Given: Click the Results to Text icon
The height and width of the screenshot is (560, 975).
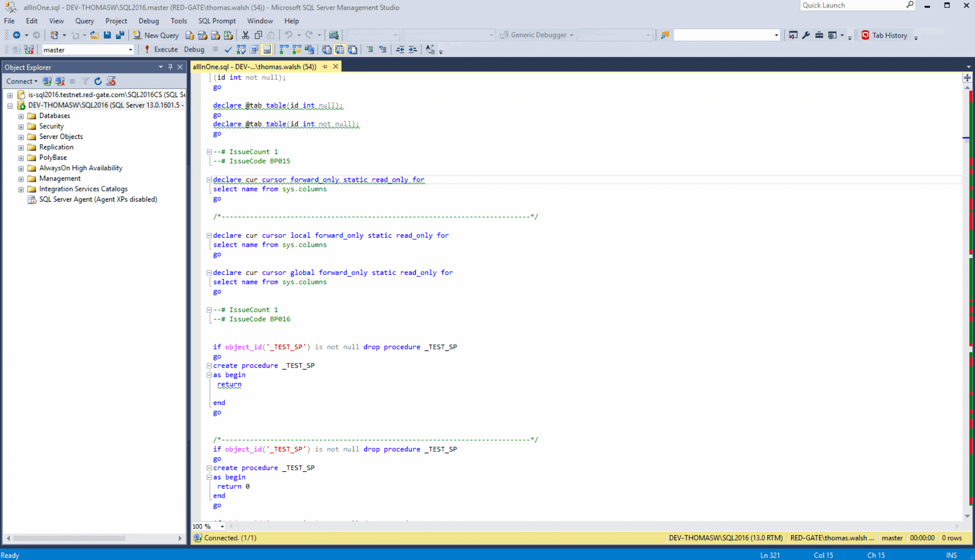Looking at the screenshot, I should (327, 50).
